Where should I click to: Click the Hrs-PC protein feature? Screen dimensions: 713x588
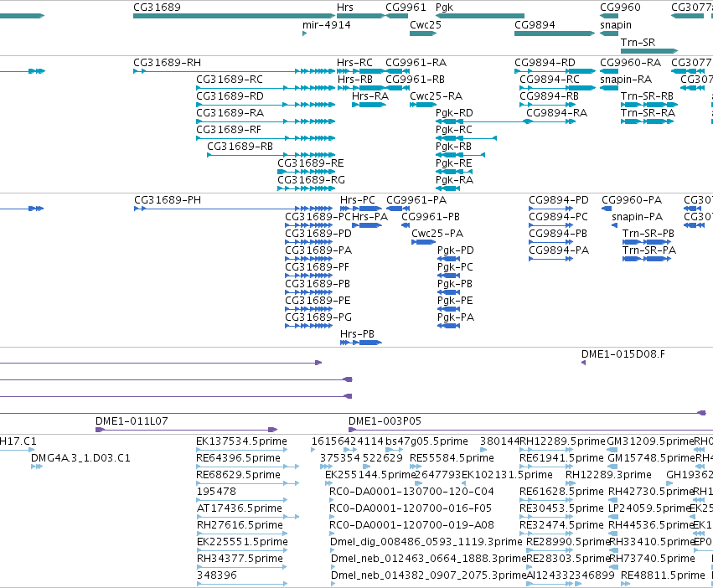coord(361,209)
